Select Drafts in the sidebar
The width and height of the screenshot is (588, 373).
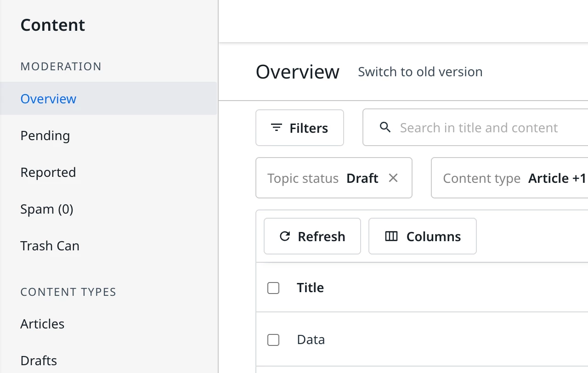point(39,361)
